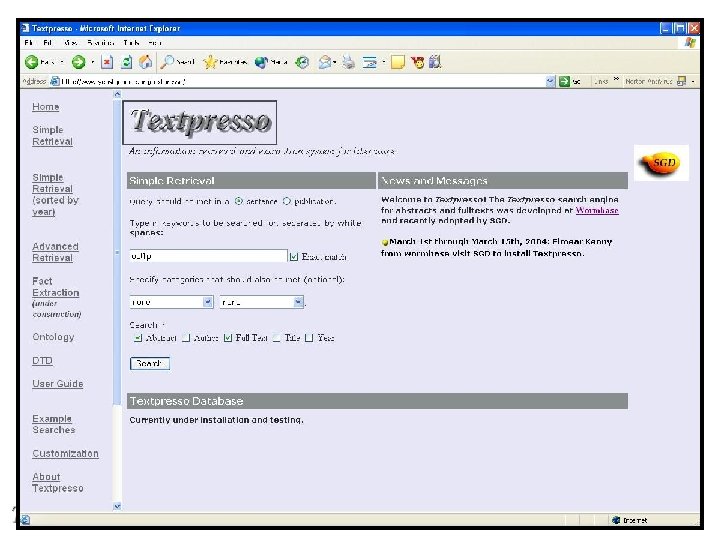
Task: Select the sentence radio button
Action: [x=238, y=201]
